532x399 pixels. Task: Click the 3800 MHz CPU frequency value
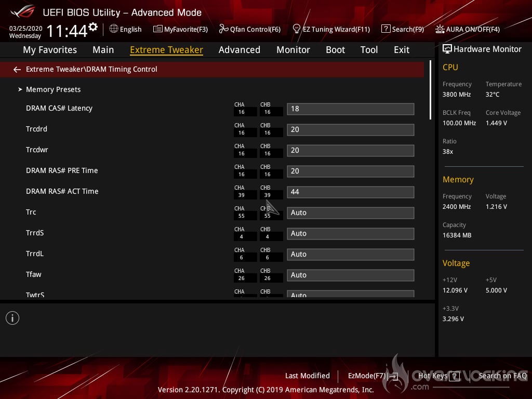click(x=456, y=95)
